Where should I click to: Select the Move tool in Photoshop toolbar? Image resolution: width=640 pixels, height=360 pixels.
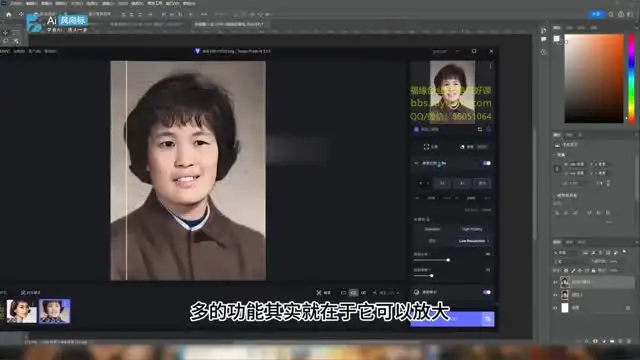pyautogui.click(x=5, y=32)
